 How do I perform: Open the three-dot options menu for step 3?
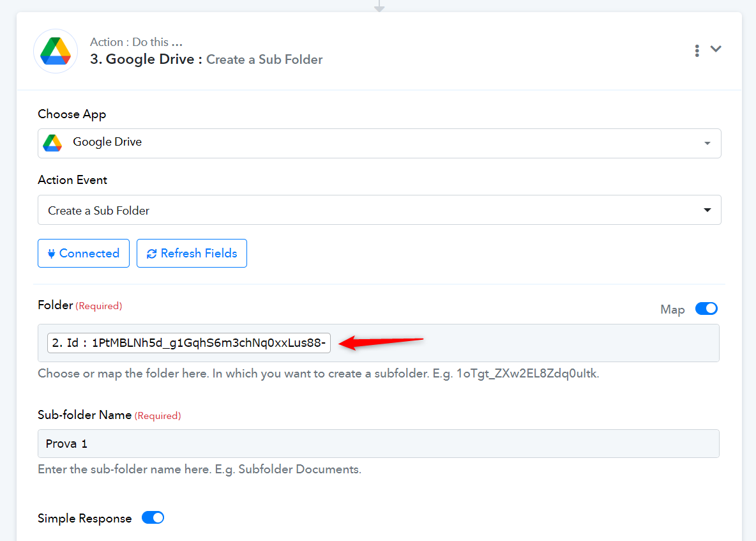pyautogui.click(x=697, y=50)
